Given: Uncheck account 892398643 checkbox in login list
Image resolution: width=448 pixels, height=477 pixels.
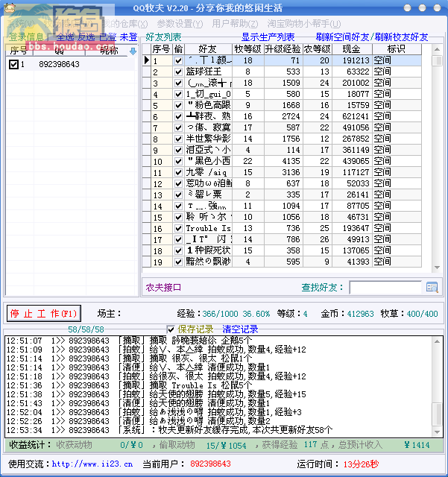Looking at the screenshot, I should (x=13, y=64).
